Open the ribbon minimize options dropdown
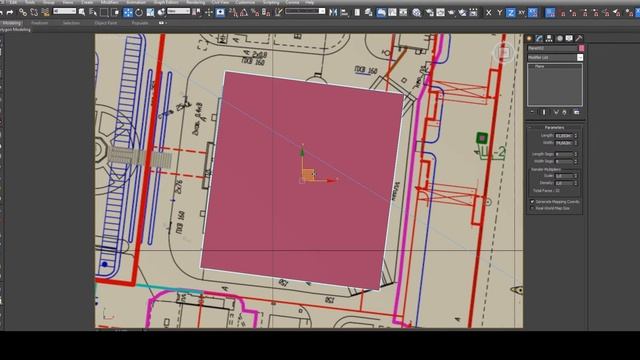The height and width of the screenshot is (360, 640). (162, 23)
